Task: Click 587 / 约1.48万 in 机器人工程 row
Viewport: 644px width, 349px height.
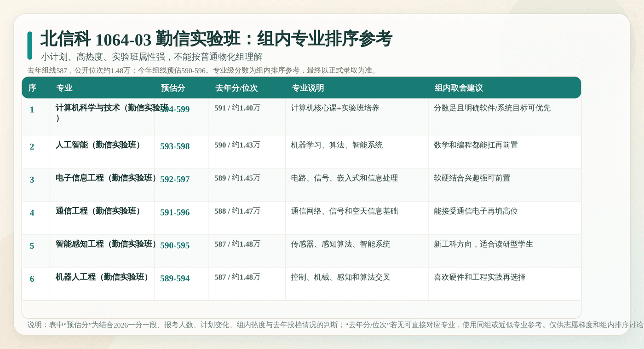Action: [237, 277]
